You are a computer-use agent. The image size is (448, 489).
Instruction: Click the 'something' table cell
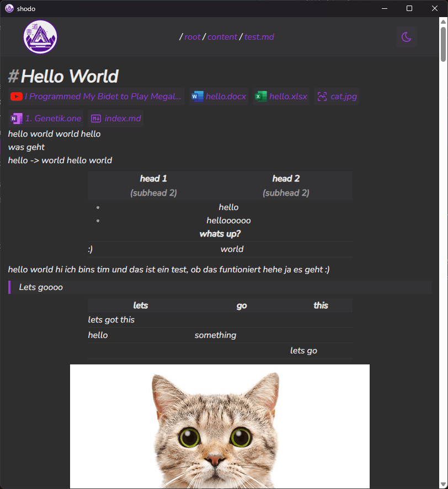pos(215,335)
